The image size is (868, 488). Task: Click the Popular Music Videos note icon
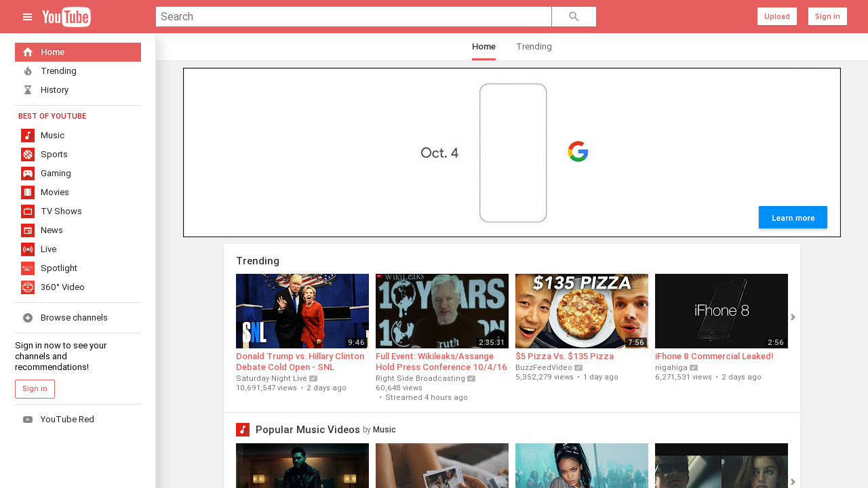[243, 430]
